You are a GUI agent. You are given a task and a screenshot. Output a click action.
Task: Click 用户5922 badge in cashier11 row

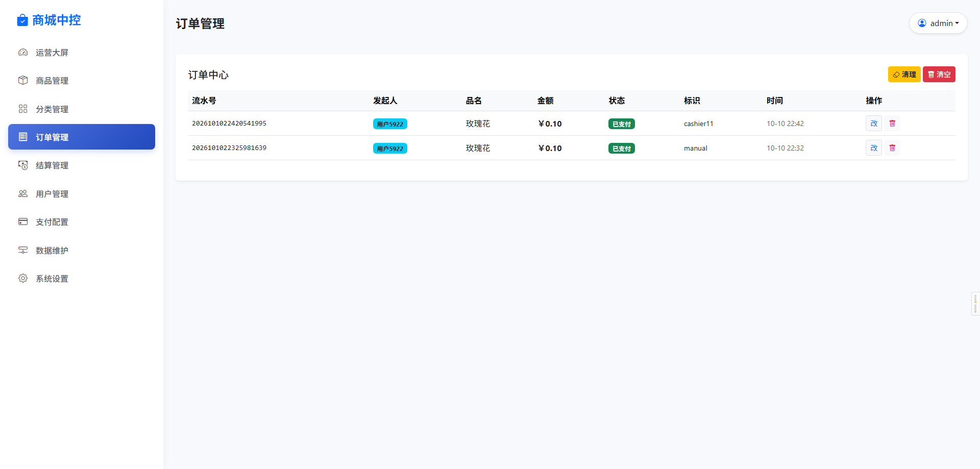pos(390,124)
